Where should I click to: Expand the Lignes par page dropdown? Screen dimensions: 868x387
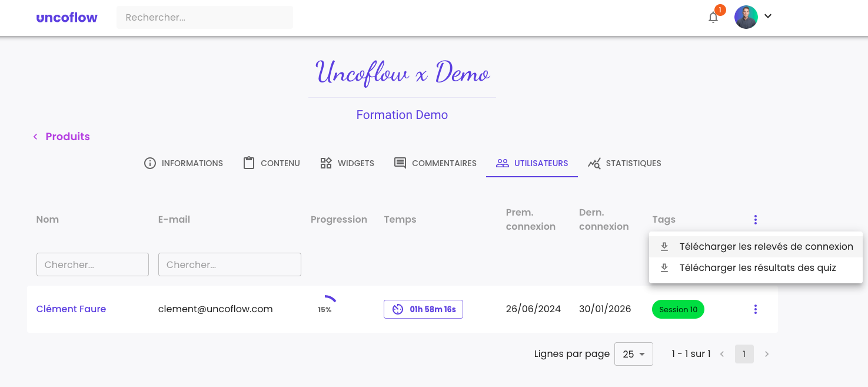tap(634, 354)
